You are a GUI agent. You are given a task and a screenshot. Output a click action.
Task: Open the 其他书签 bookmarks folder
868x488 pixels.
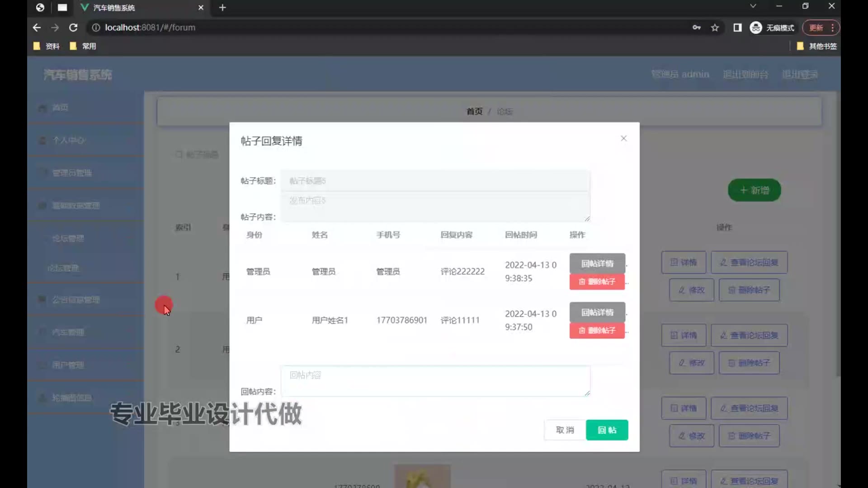click(817, 46)
